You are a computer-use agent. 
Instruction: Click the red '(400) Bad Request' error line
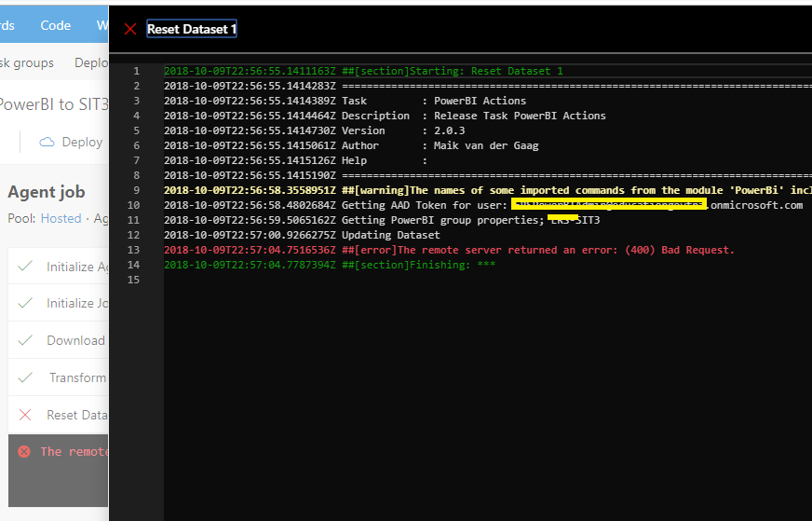coord(449,250)
